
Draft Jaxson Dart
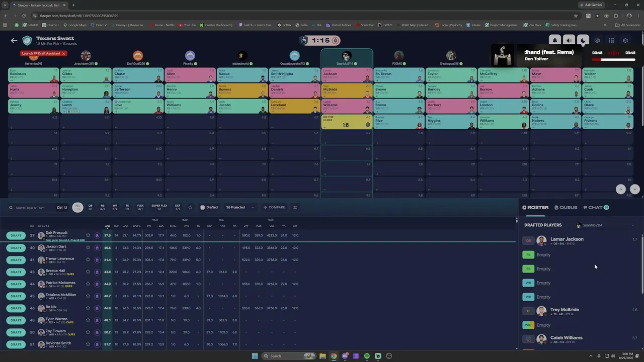pos(16,247)
